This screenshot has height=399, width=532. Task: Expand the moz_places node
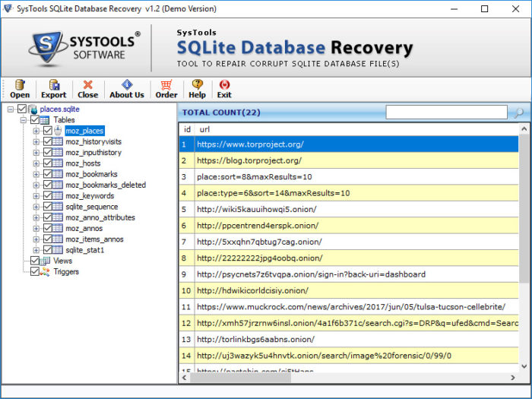pyautogui.click(x=36, y=131)
